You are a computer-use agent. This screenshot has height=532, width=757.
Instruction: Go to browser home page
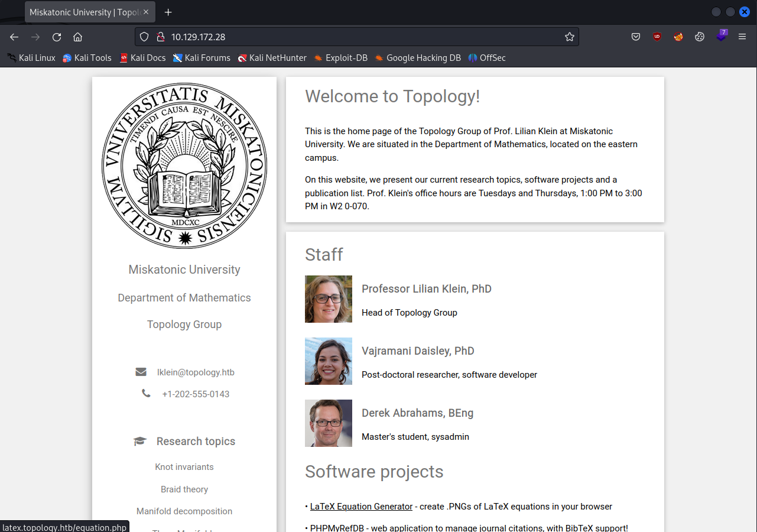click(x=77, y=37)
